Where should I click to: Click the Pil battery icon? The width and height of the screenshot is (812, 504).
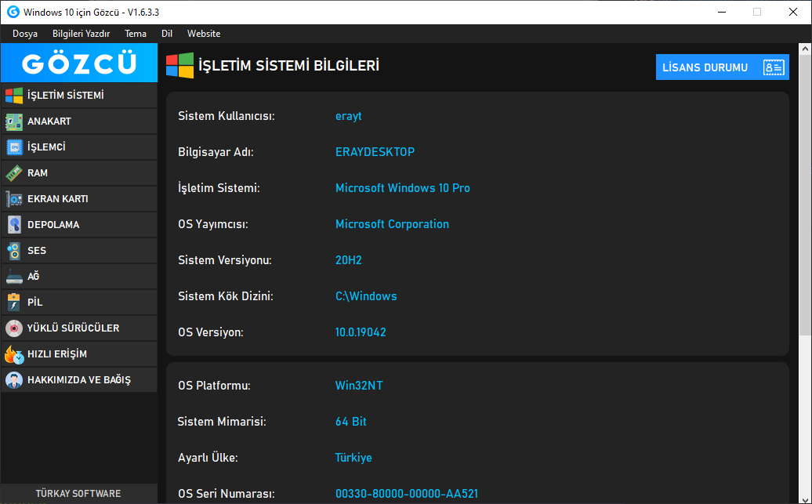point(14,303)
